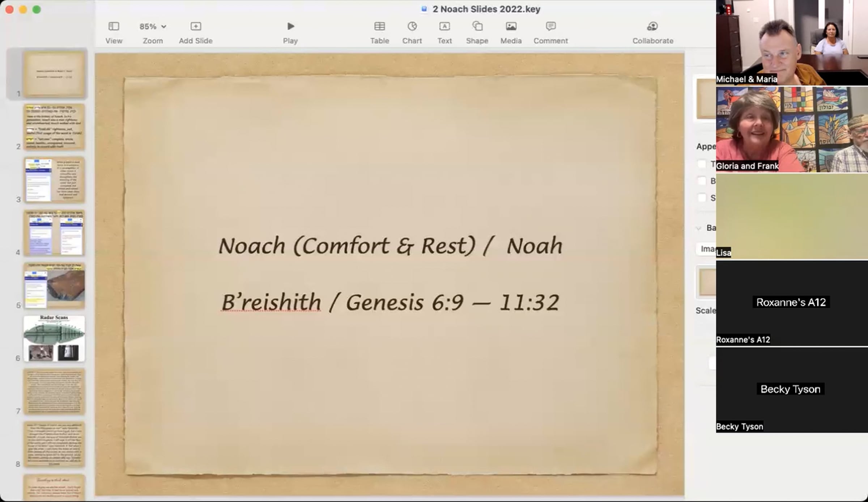Open the Media menu
Screen dimensions: 868x502
point(511,26)
